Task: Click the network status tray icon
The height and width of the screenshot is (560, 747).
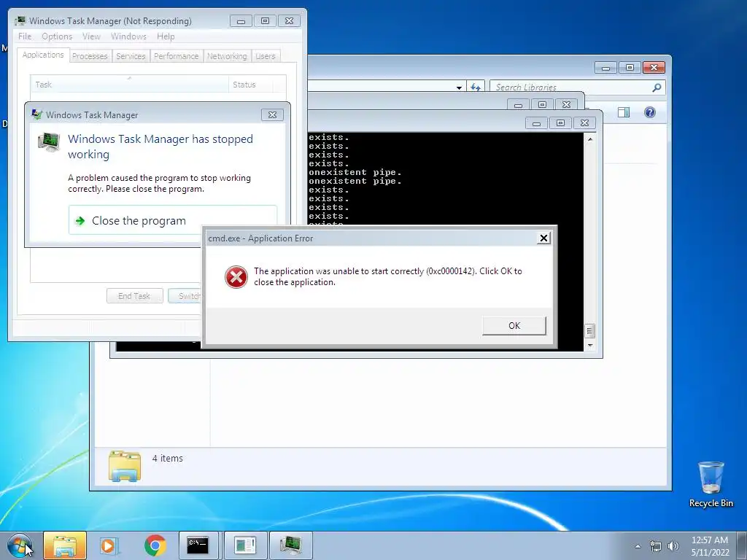Action: pyautogui.click(x=656, y=546)
